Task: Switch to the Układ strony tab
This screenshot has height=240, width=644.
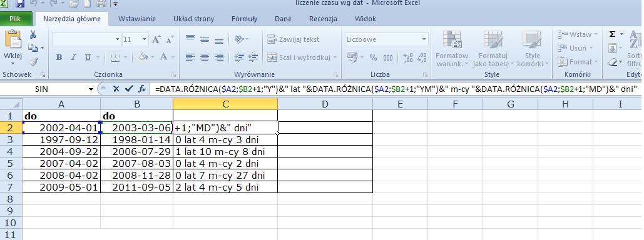Action: [194, 19]
